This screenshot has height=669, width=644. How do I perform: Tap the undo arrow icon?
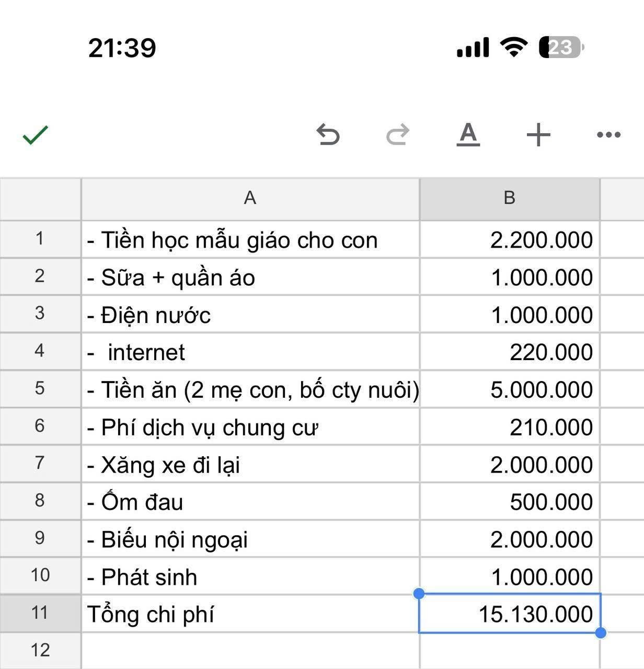tap(328, 135)
